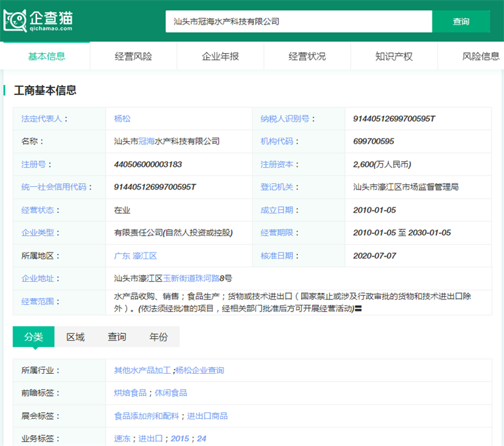
Task: Click the 企业类型 label link
Action: coord(38,233)
